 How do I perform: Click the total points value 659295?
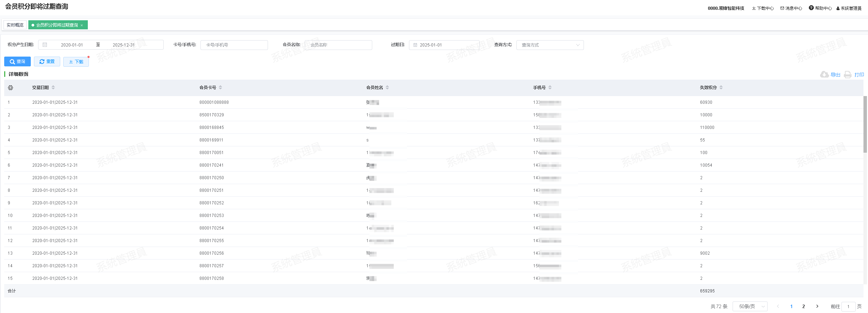click(707, 291)
